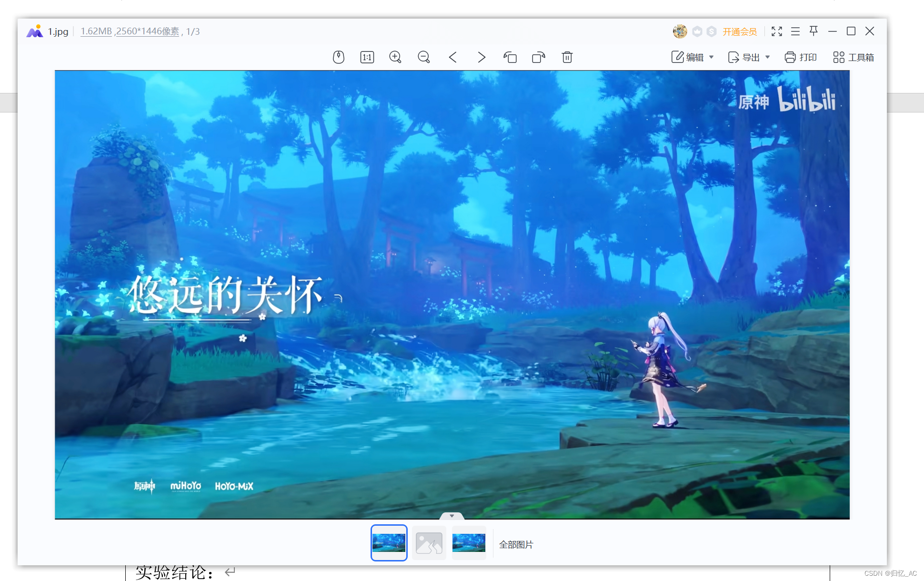The image size is (924, 581).
Task: Click the app logo icon in title bar
Action: click(x=35, y=31)
